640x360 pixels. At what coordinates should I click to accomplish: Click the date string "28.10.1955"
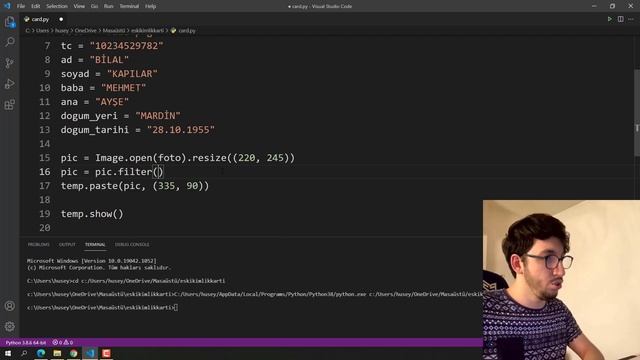click(x=181, y=130)
